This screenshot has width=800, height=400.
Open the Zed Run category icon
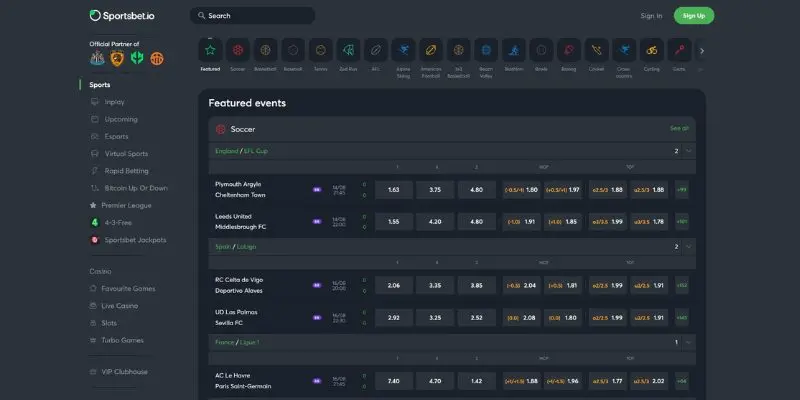pos(348,50)
